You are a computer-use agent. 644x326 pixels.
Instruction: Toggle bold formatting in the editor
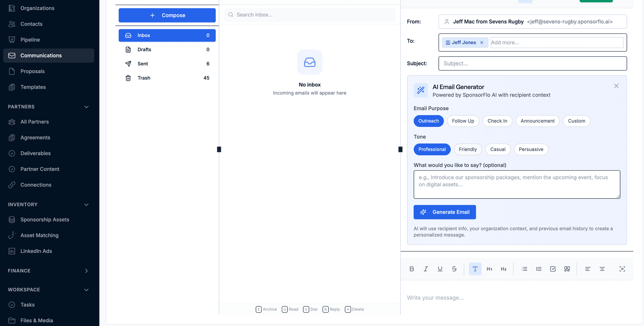point(412,269)
